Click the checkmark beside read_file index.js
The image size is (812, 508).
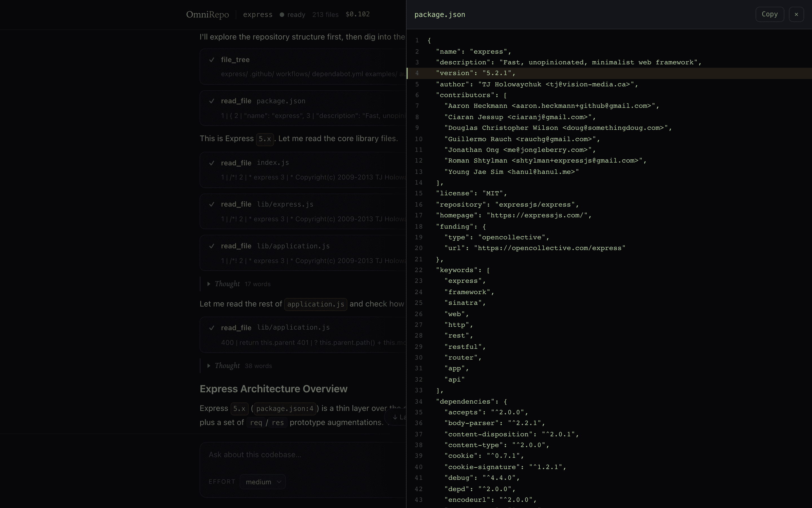point(212,163)
